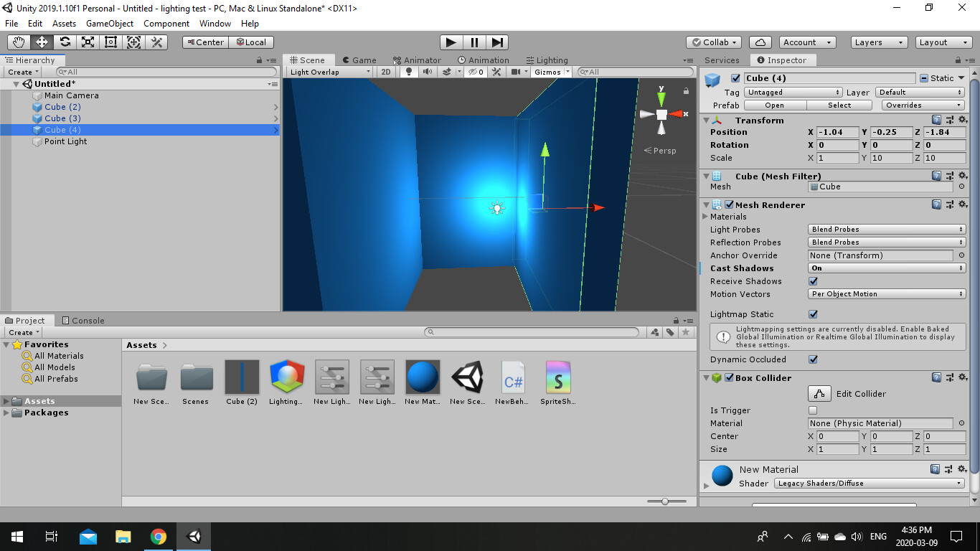
Task: Open the Cast Shadows dropdown
Action: 886,268
